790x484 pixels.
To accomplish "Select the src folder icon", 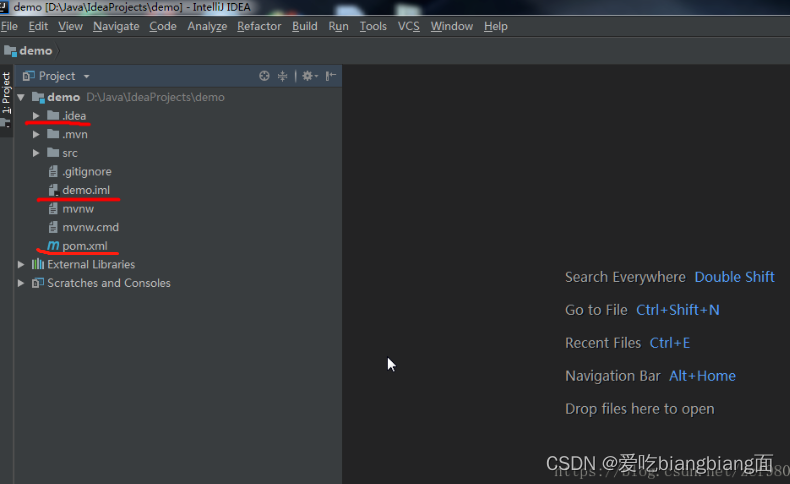I will click(53, 153).
